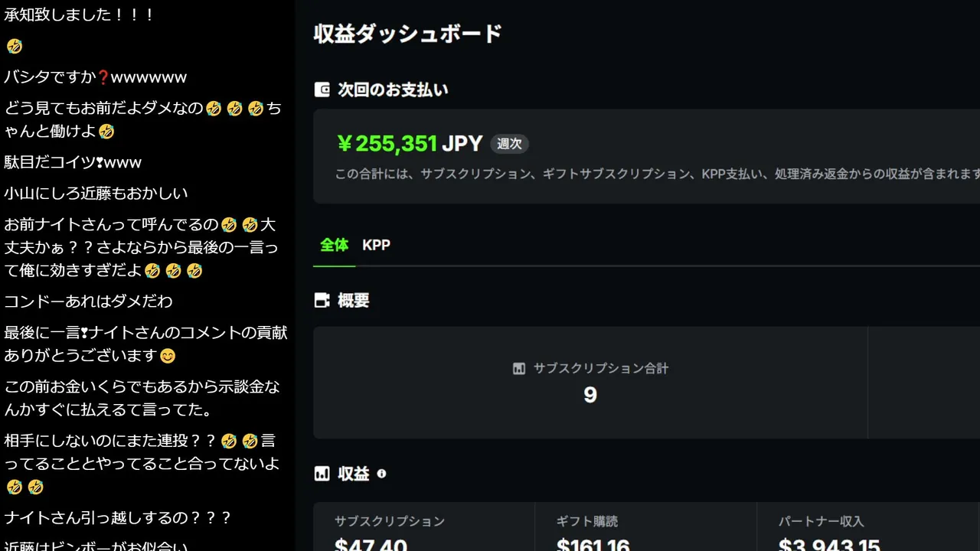Click the ￥255,351 JPY payout amount
The height and width of the screenshot is (551, 980).
pyautogui.click(x=410, y=144)
